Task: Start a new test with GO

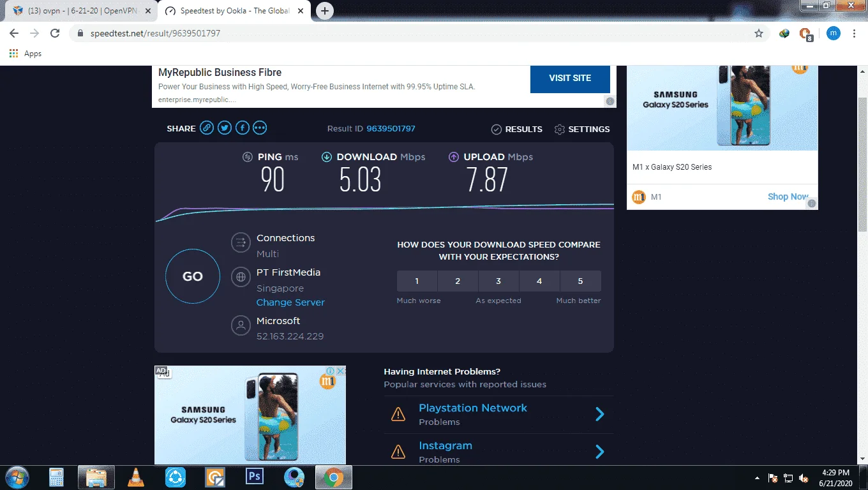Action: pyautogui.click(x=193, y=276)
